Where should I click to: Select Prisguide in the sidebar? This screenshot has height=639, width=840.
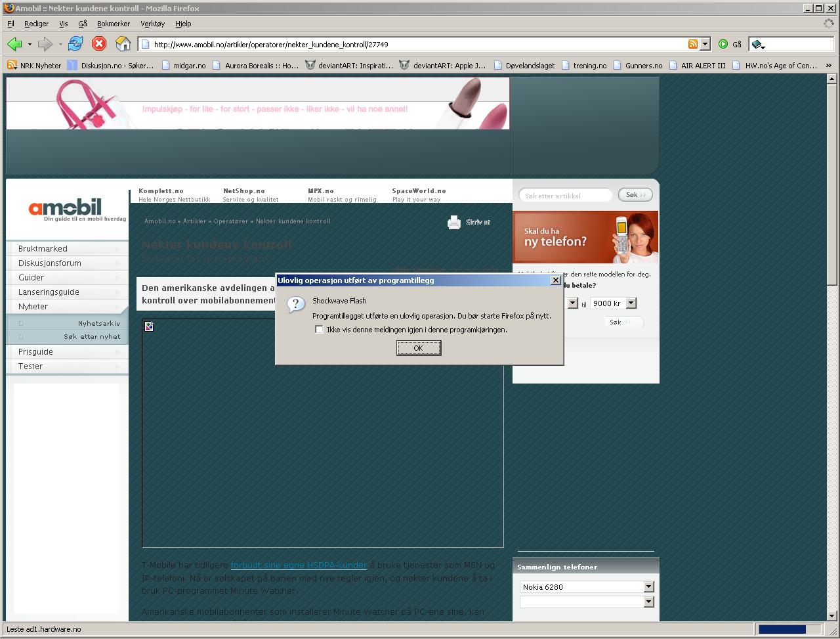[x=68, y=351]
